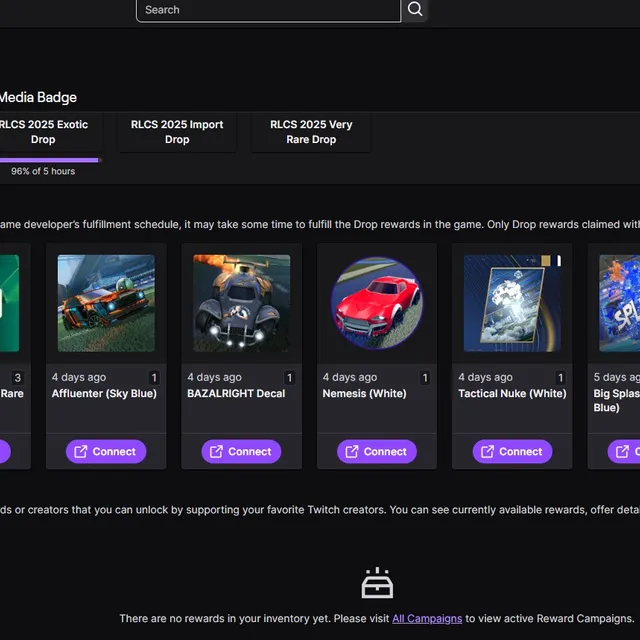Screen dimensions: 640x640
Task: Select the RLCS 2025 Very Rare Drop item
Action: point(311,132)
